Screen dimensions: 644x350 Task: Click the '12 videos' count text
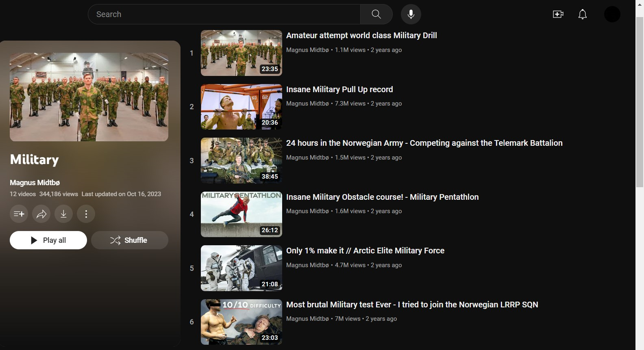coord(23,194)
